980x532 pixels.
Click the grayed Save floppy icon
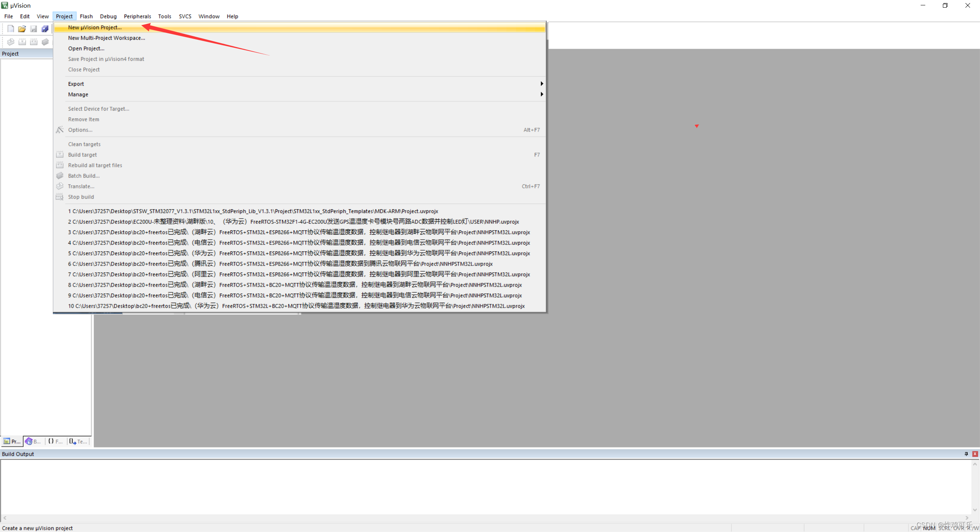pyautogui.click(x=34, y=29)
